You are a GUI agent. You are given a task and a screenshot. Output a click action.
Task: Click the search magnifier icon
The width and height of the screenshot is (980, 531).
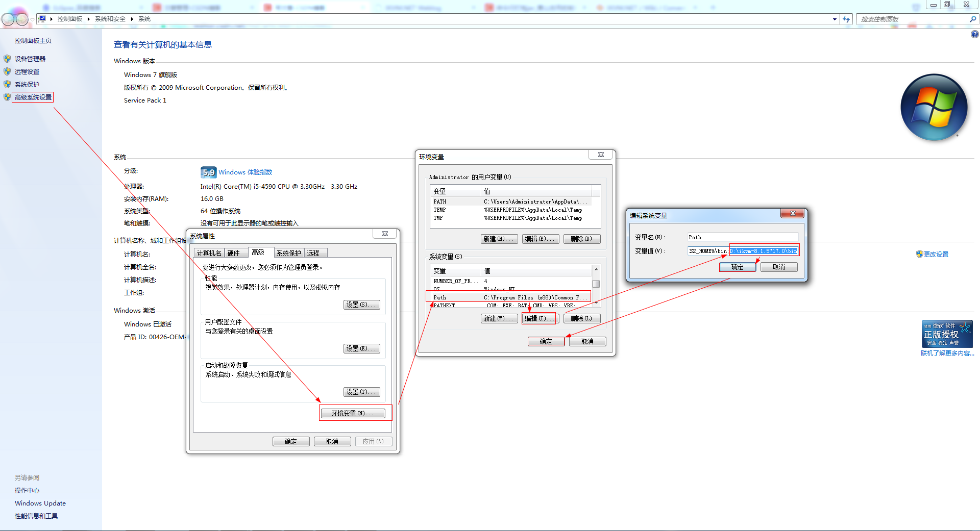(x=973, y=19)
